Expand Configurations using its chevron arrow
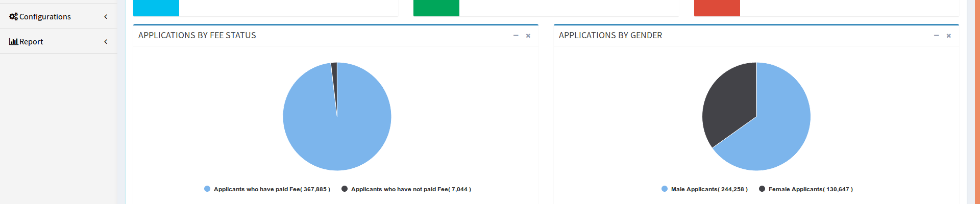980x204 pixels. pyautogui.click(x=106, y=17)
